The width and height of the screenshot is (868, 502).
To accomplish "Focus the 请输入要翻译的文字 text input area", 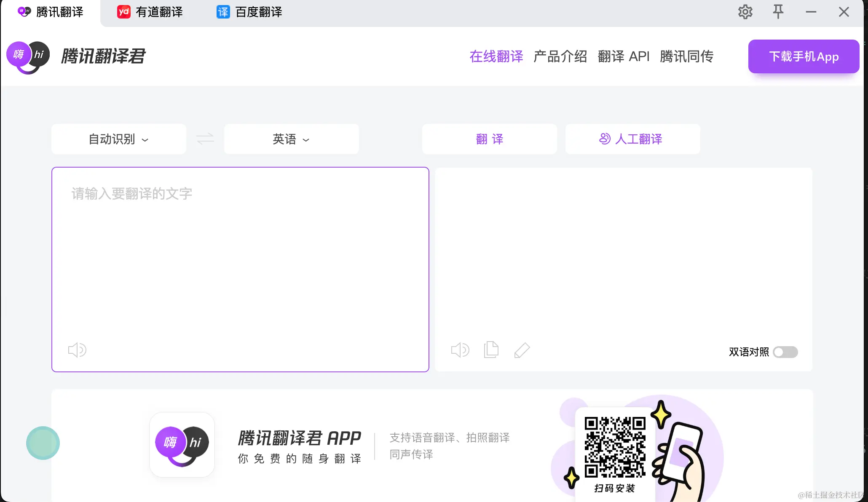I will point(240,261).
